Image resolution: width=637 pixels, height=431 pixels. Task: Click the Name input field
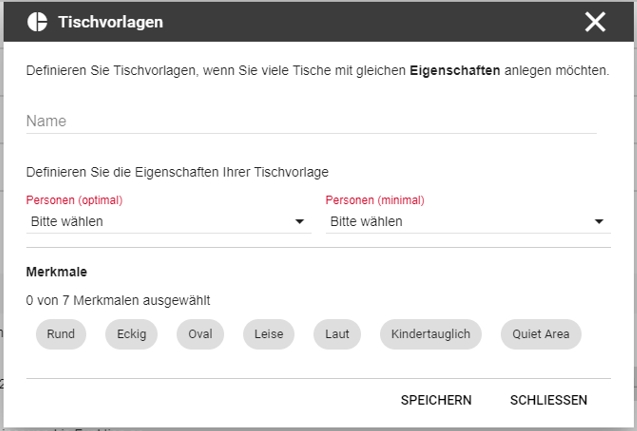[x=311, y=121]
